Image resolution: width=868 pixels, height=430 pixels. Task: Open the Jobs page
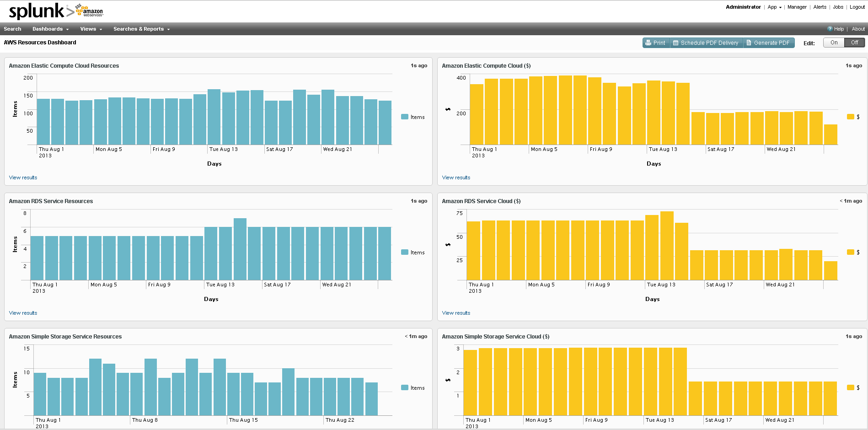point(838,7)
